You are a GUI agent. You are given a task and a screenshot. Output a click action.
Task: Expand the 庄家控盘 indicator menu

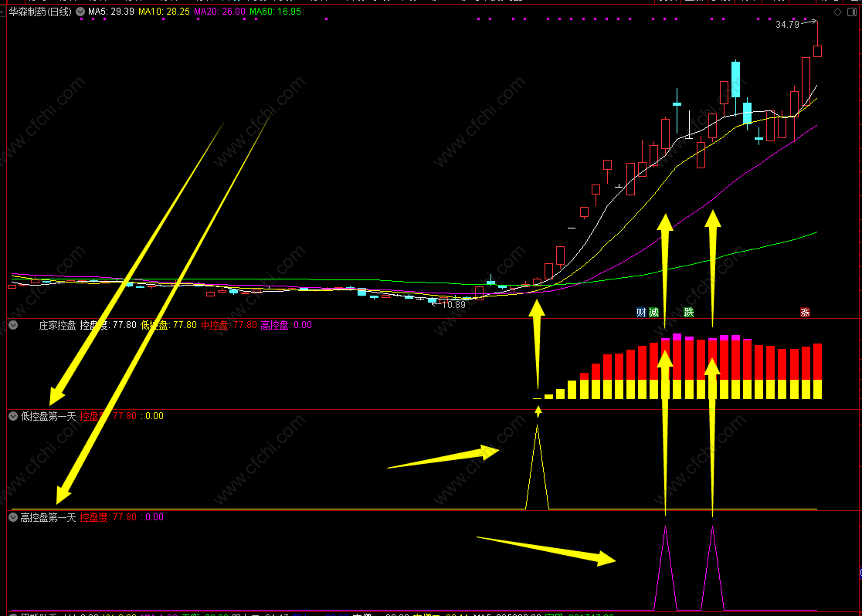coord(13,325)
